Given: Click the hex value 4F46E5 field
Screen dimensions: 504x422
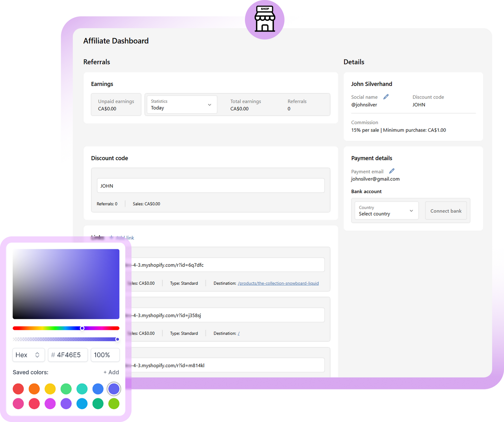Looking at the screenshot, I should 69,355.
